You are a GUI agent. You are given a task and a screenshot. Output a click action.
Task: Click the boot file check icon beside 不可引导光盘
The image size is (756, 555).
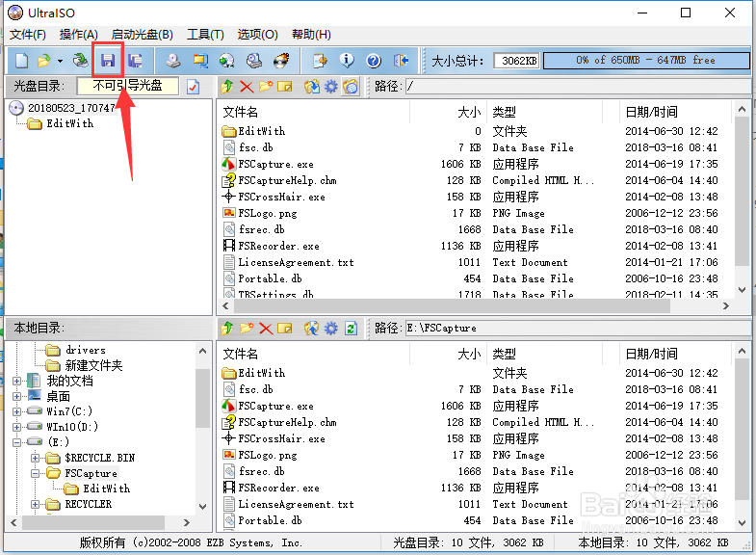click(193, 87)
